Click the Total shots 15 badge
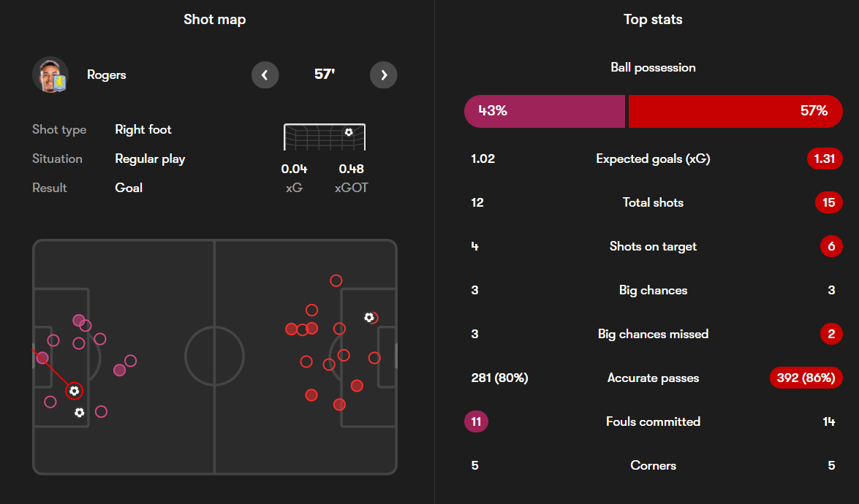The height and width of the screenshot is (504, 859). tap(828, 202)
